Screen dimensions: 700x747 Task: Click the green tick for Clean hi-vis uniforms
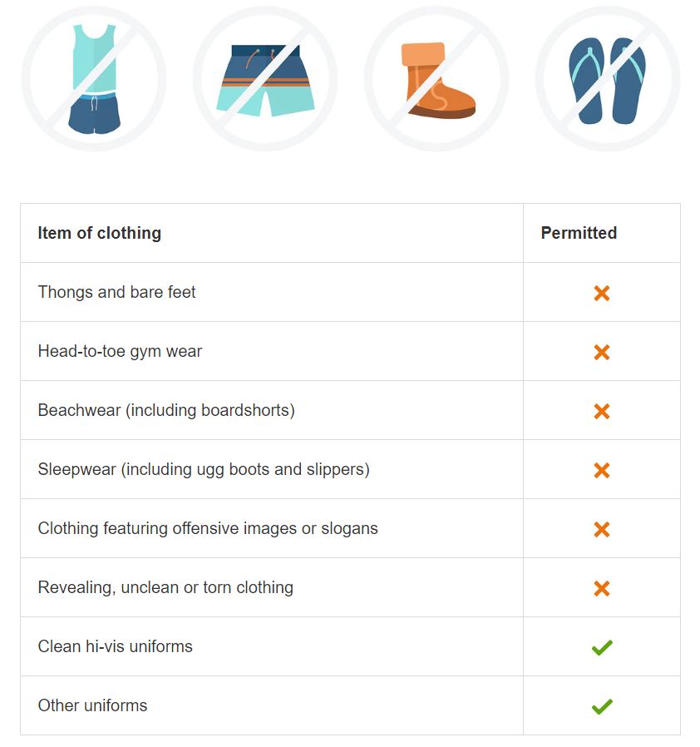(x=602, y=647)
